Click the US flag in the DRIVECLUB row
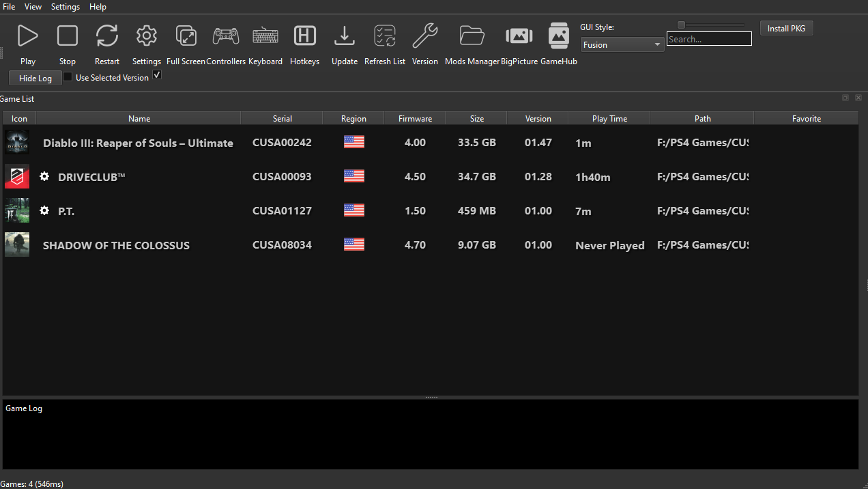This screenshot has height=489, width=868. (x=354, y=176)
